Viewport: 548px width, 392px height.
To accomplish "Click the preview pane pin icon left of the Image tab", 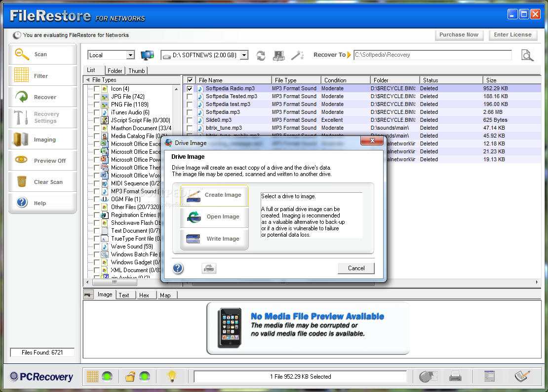I will [x=88, y=294].
